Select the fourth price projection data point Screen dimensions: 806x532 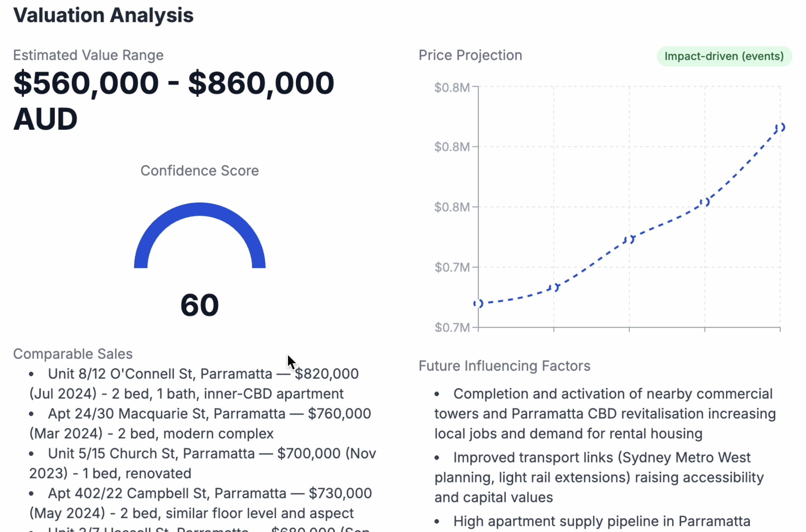[705, 202]
